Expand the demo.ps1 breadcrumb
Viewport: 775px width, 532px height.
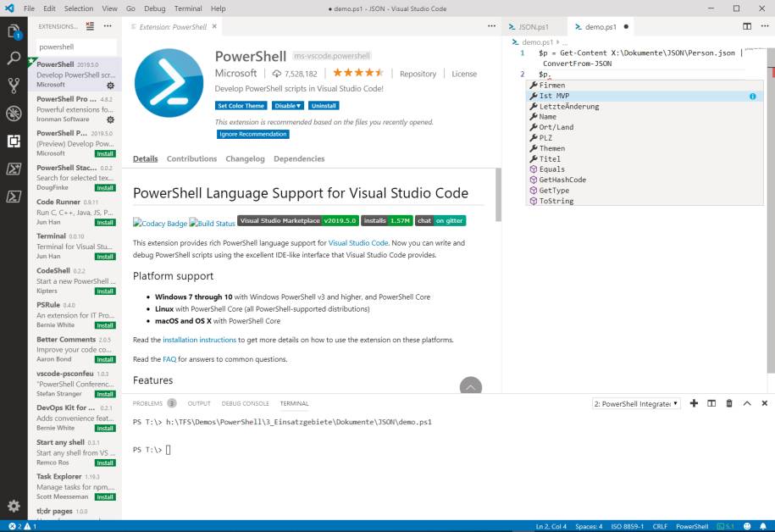point(537,42)
